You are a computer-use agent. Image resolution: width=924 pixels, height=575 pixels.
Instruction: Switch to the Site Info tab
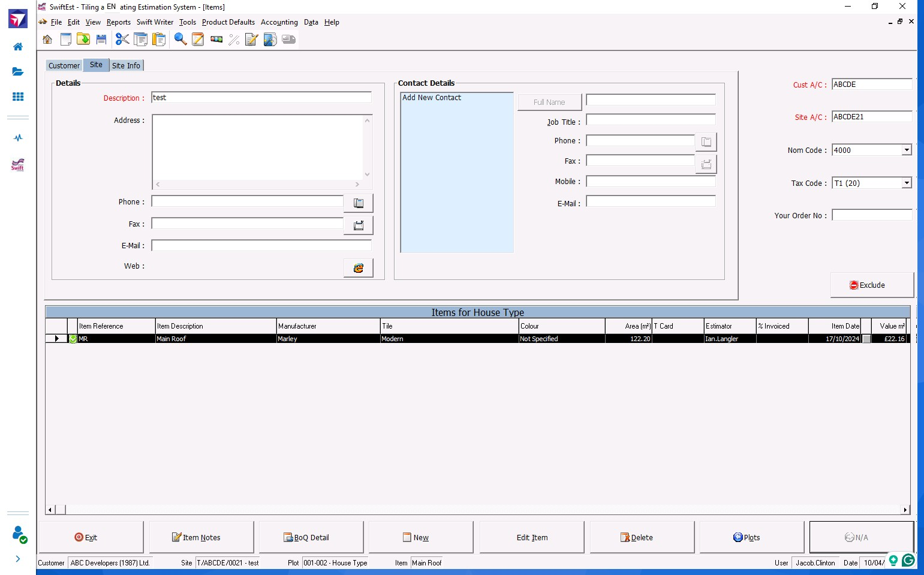click(x=126, y=65)
